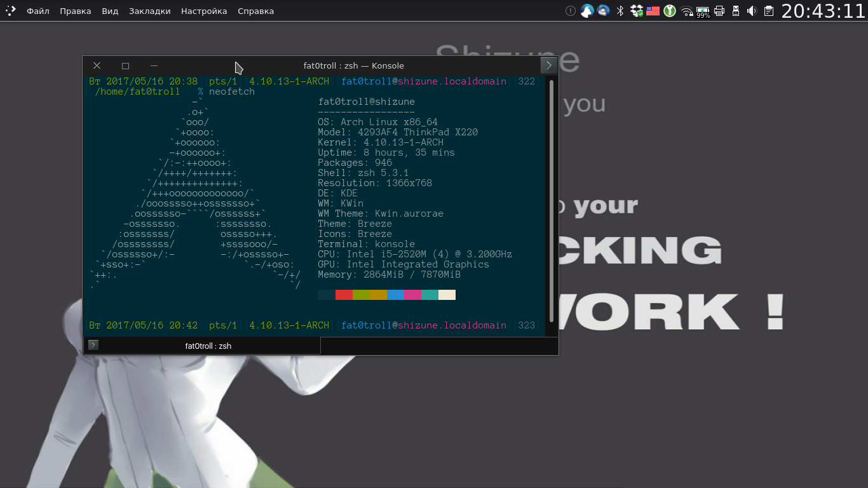Click the 'Shell: zsh 5.3.1' line
The width and height of the screenshot is (868, 488).
363,173
